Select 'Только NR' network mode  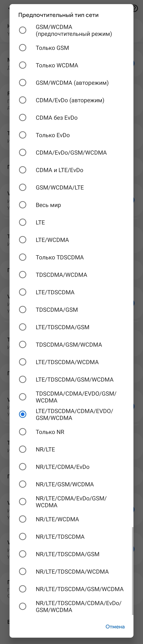coord(23,432)
